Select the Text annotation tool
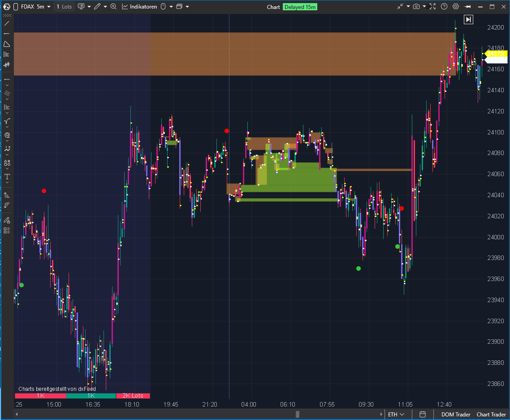The height and width of the screenshot is (420, 510). pos(7,177)
